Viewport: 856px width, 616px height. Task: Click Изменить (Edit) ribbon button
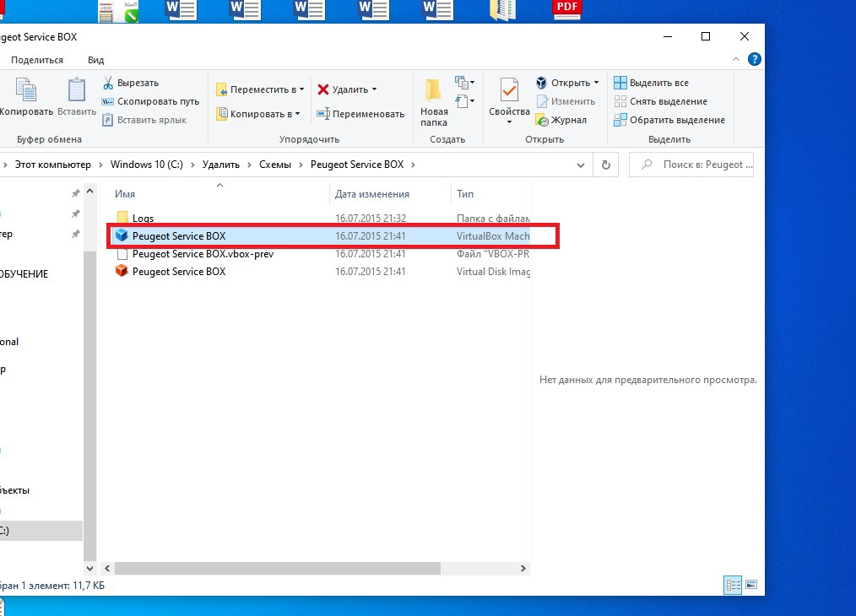(566, 101)
